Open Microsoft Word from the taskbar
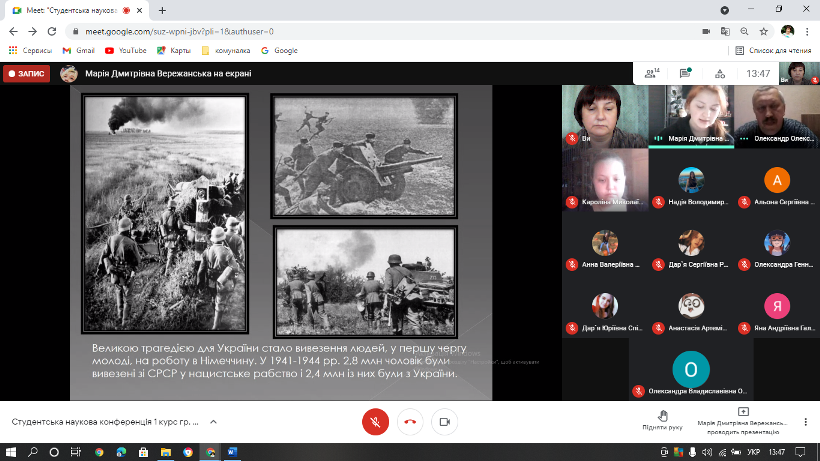820x461 pixels. pos(233,452)
